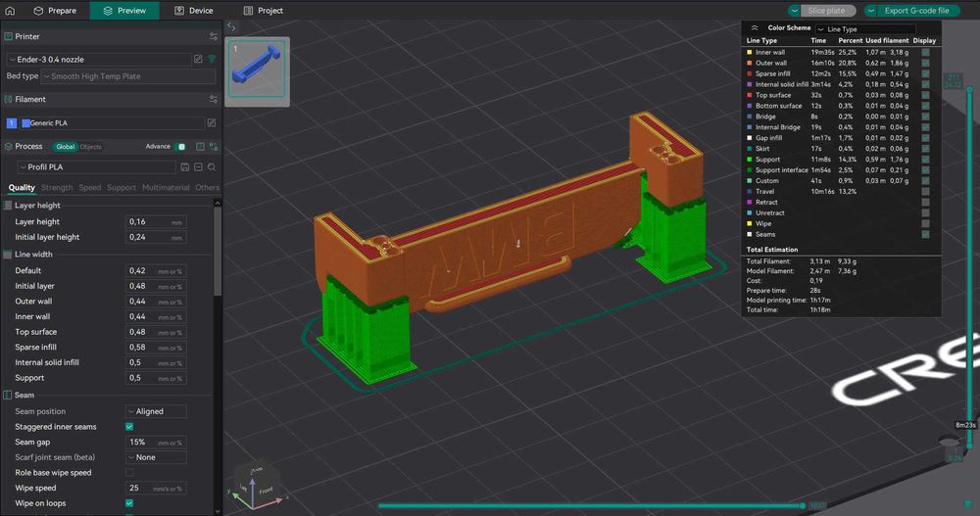Open the Strength settings tab

point(57,187)
